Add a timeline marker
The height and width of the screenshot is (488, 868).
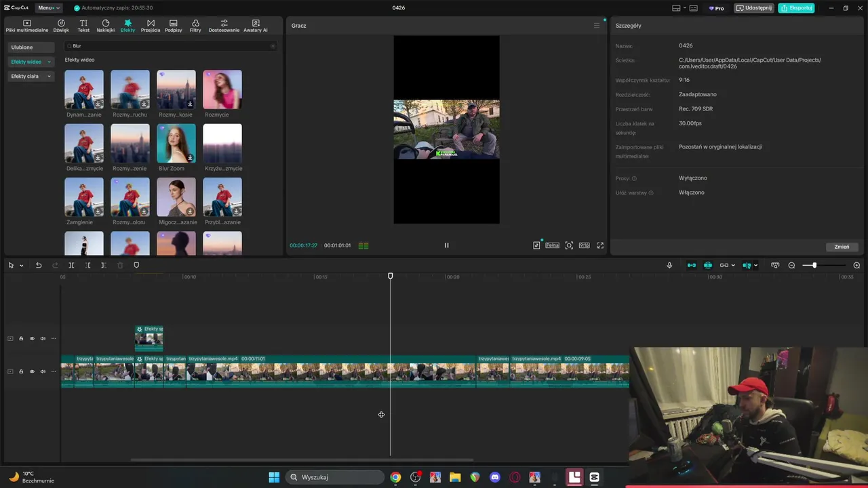click(x=136, y=265)
